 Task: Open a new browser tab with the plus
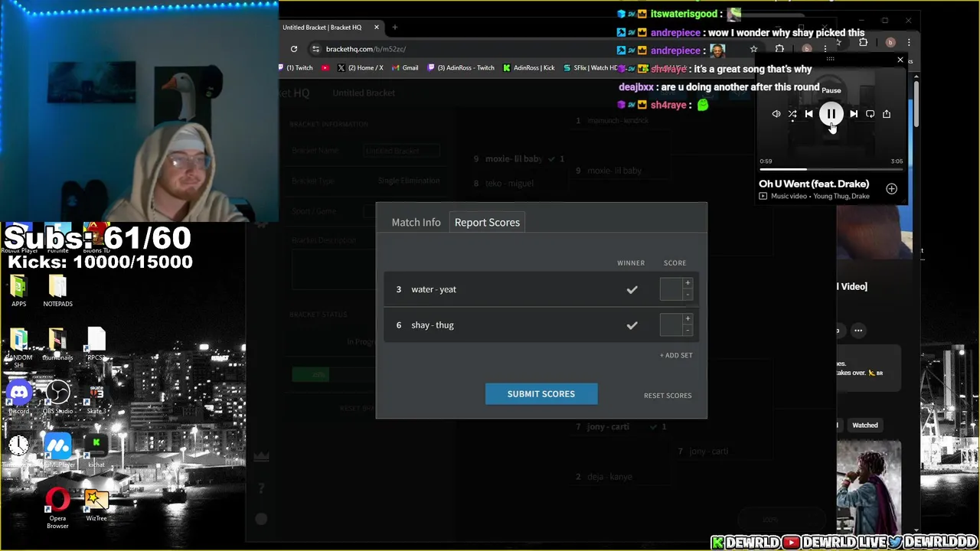[395, 28]
